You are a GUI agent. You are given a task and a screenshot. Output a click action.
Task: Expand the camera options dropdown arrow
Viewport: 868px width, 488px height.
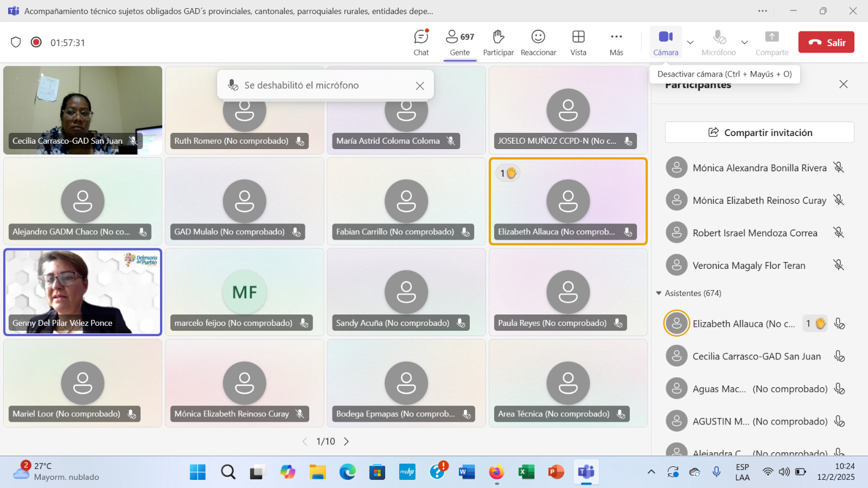pos(690,42)
